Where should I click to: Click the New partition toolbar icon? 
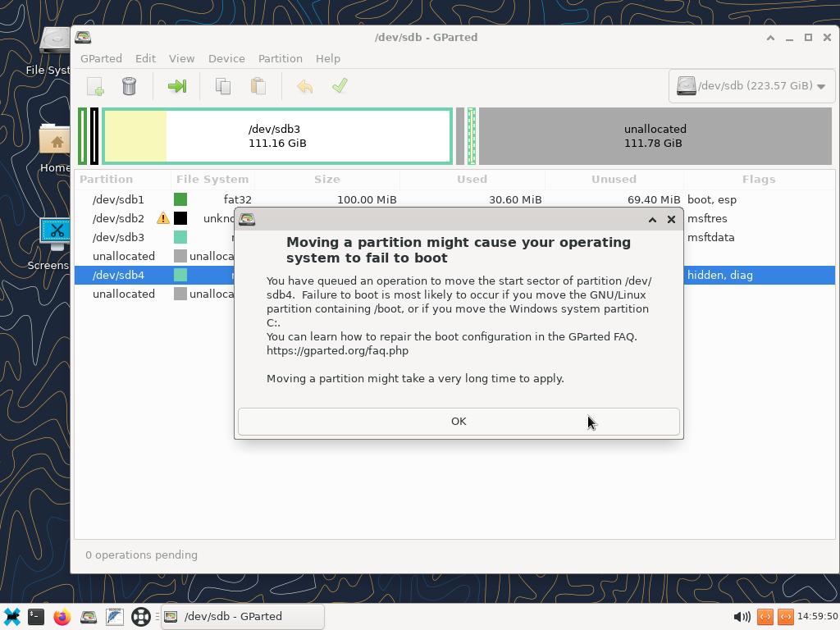(95, 86)
